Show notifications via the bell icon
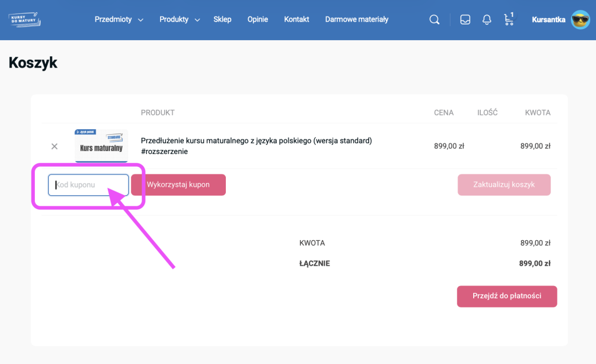This screenshot has height=364, width=596. pyautogui.click(x=487, y=20)
